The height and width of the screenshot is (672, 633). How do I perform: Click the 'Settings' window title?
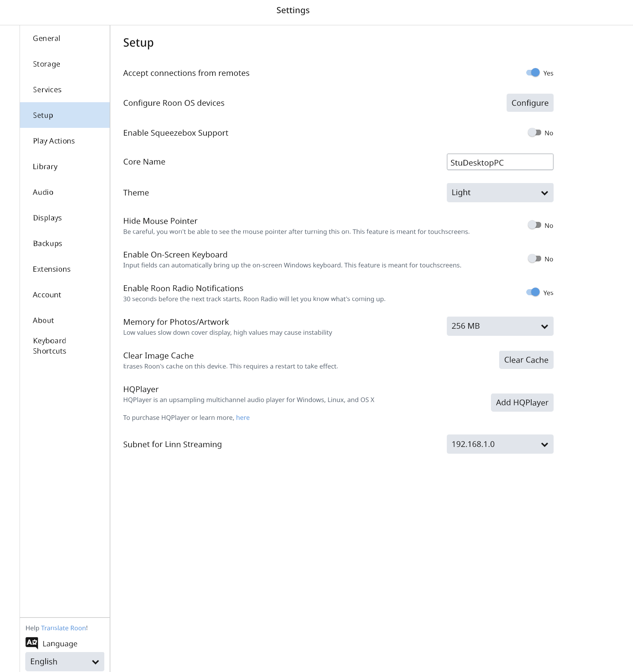(293, 10)
